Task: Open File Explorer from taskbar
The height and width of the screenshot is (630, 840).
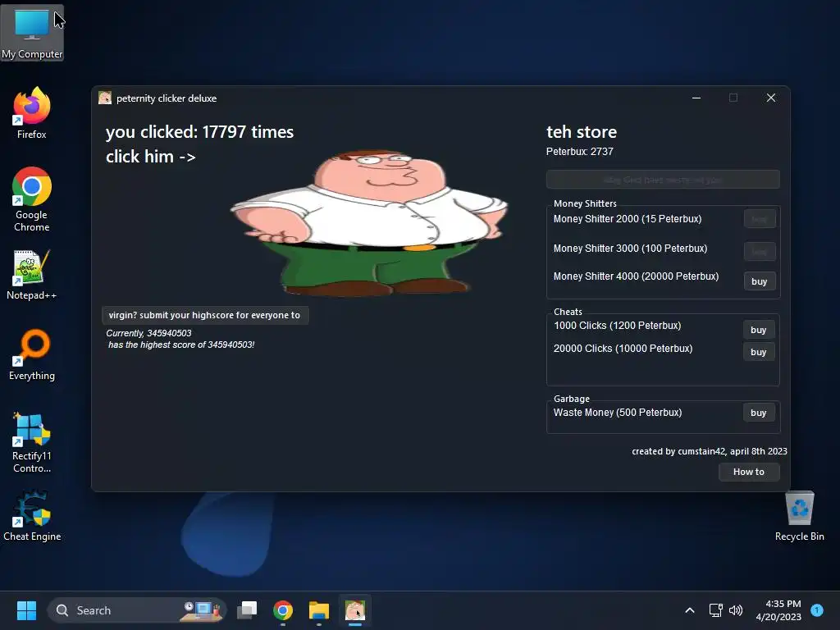Action: pyautogui.click(x=319, y=610)
